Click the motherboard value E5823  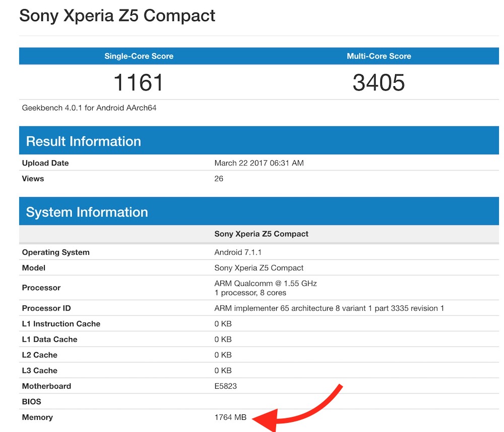click(225, 386)
